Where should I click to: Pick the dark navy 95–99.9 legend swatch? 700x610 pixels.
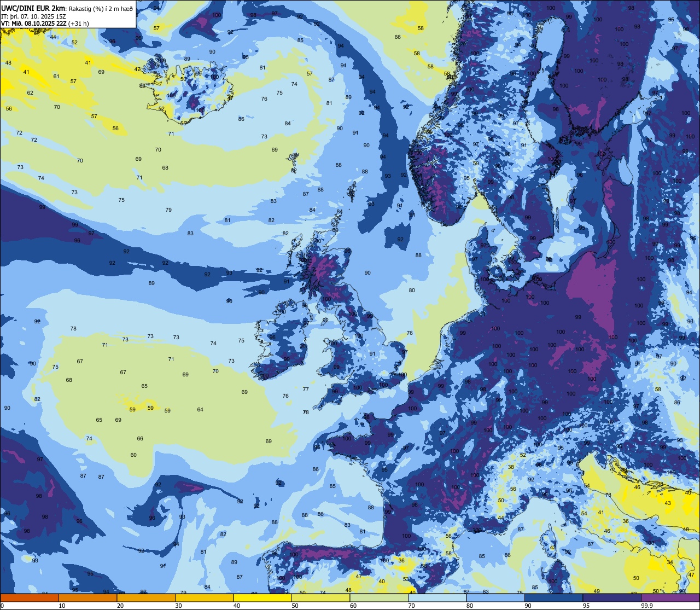click(x=612, y=598)
